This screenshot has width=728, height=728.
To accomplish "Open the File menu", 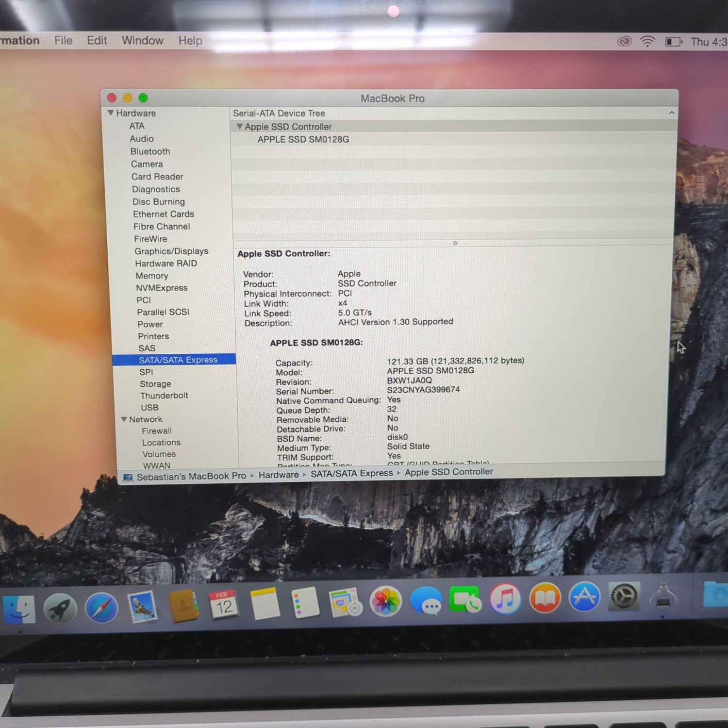I will (63, 41).
